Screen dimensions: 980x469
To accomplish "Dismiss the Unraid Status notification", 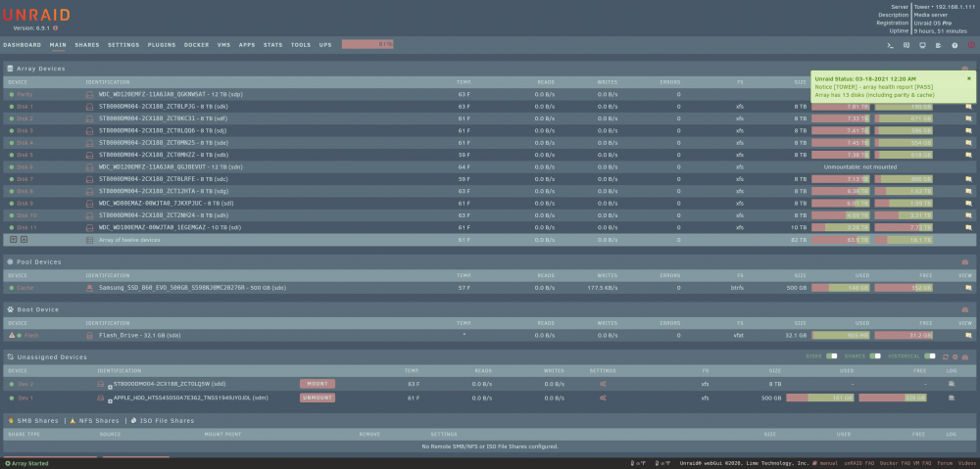I will point(969,78).
